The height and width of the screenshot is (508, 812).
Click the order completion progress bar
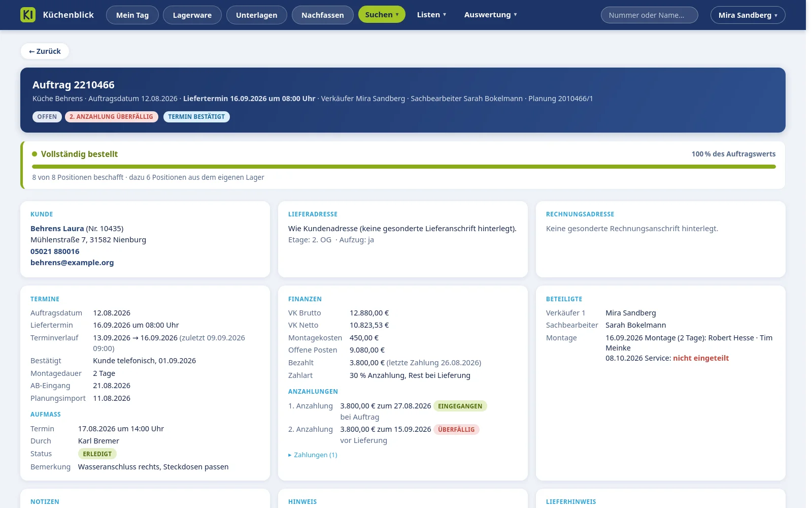click(x=403, y=167)
